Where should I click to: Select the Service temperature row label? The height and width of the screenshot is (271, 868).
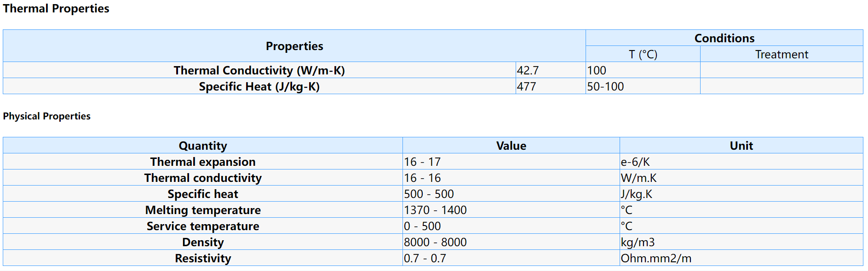click(x=203, y=226)
